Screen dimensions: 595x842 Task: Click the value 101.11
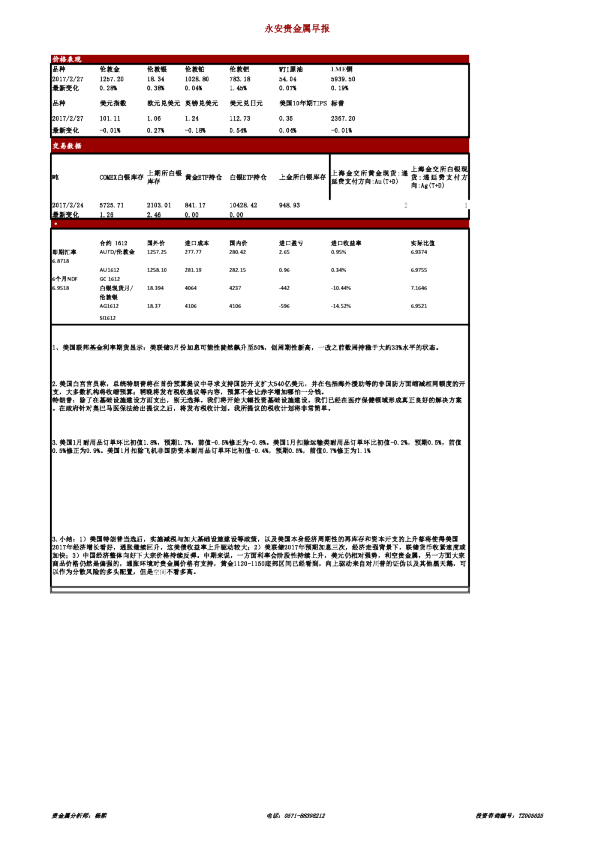point(110,118)
